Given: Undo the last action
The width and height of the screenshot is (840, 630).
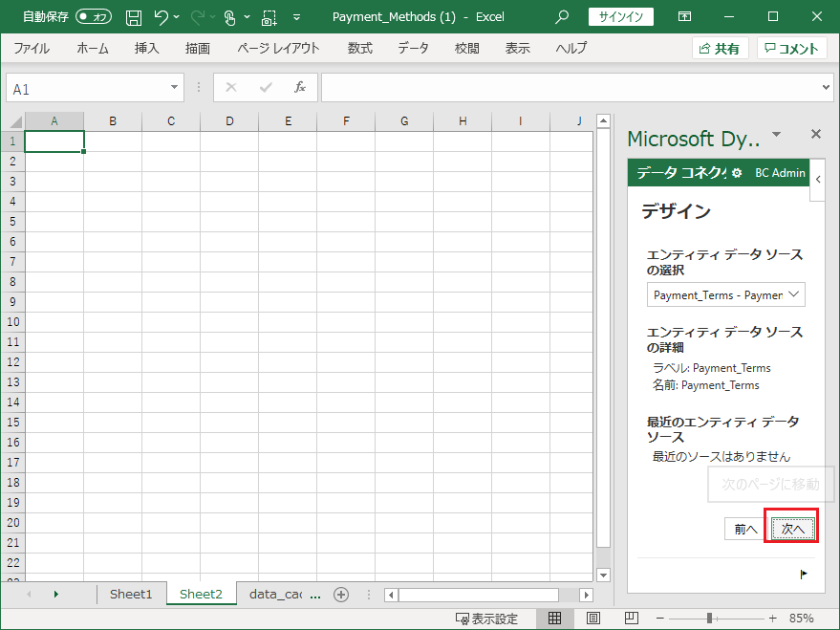Looking at the screenshot, I should (x=161, y=17).
